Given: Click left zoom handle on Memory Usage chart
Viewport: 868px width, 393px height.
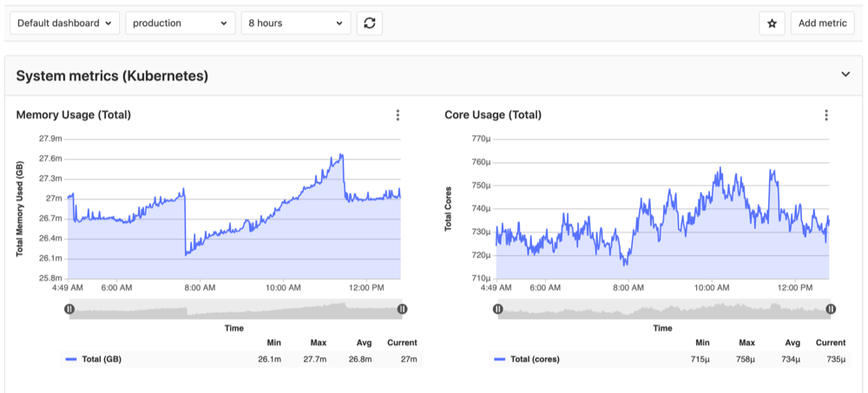Looking at the screenshot, I should 69,309.
